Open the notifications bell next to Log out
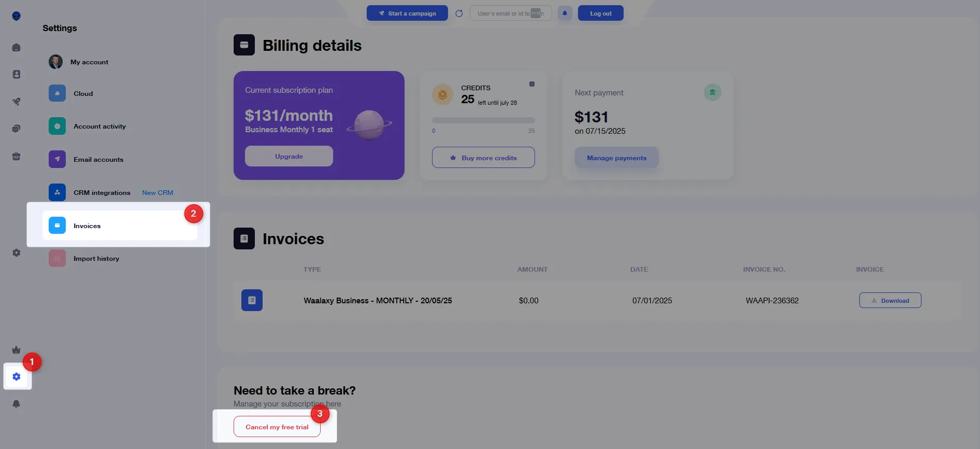Image resolution: width=980 pixels, height=449 pixels. [x=565, y=13]
